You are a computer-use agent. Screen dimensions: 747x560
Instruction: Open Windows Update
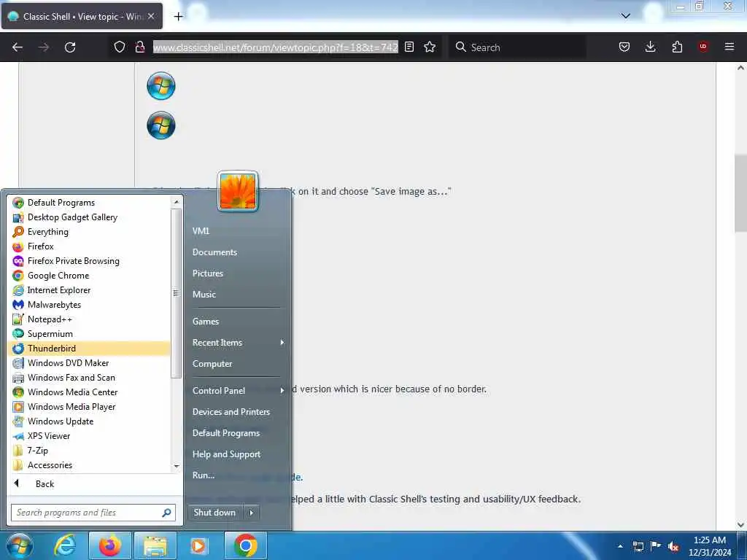pos(89,421)
